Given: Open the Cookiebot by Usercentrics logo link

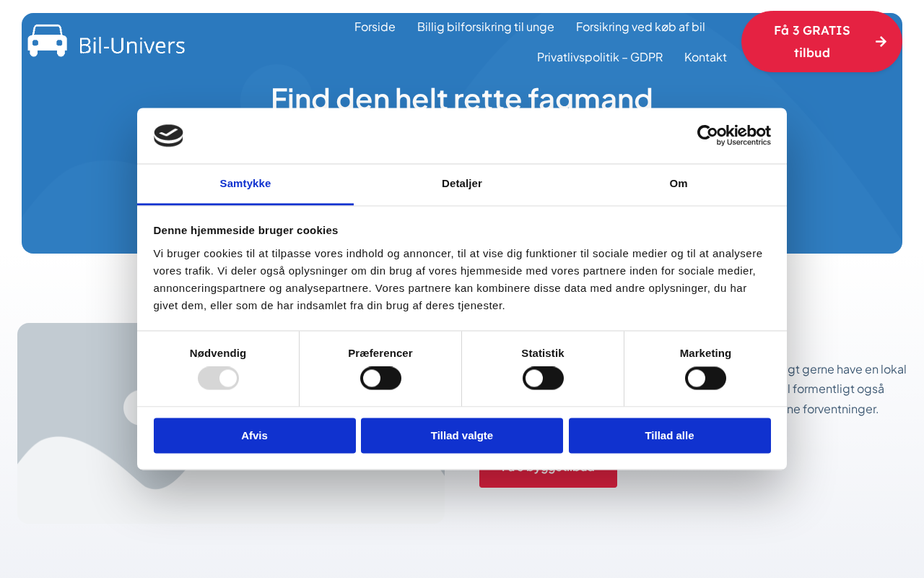Looking at the screenshot, I should click(733, 135).
